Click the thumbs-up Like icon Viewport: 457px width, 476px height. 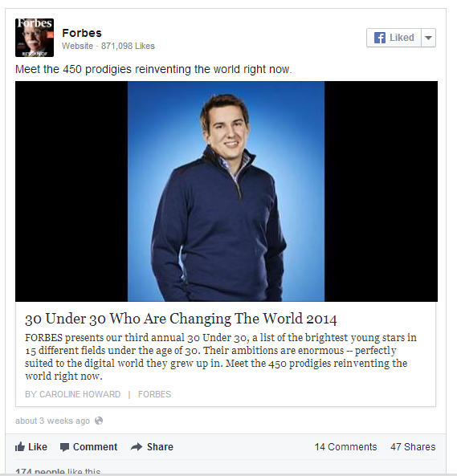[x=20, y=446]
